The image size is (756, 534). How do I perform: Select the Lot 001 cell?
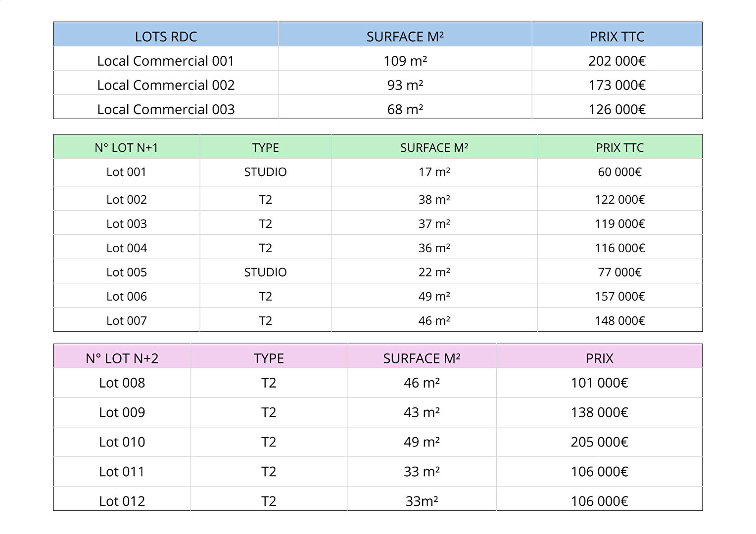click(x=126, y=172)
